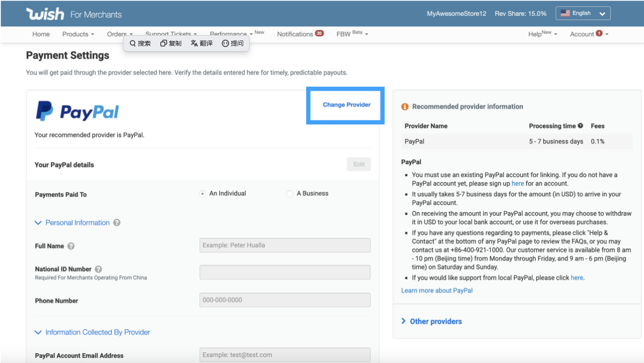Click the Edit button for PayPal details
Viewport: 644px width, 363px height.
tap(359, 165)
